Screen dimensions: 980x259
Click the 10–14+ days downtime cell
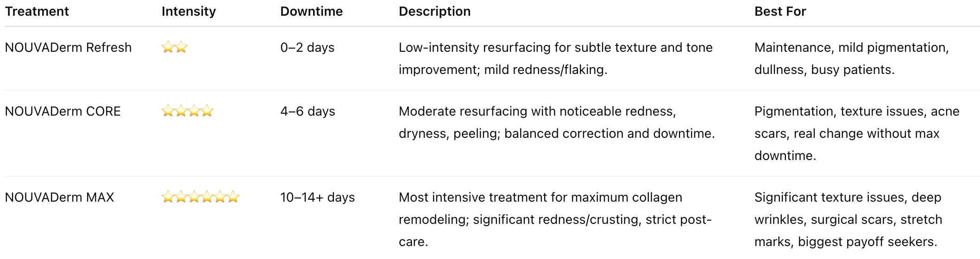click(x=317, y=197)
